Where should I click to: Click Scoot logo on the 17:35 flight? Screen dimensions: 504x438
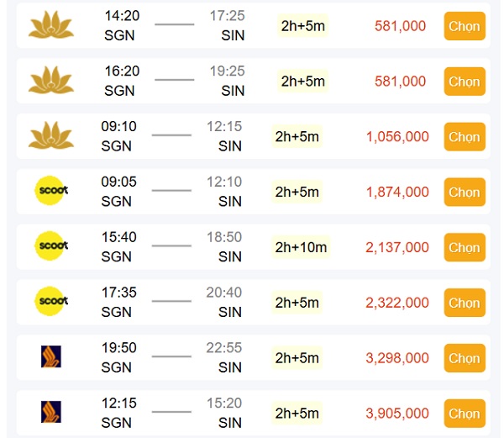point(52,302)
